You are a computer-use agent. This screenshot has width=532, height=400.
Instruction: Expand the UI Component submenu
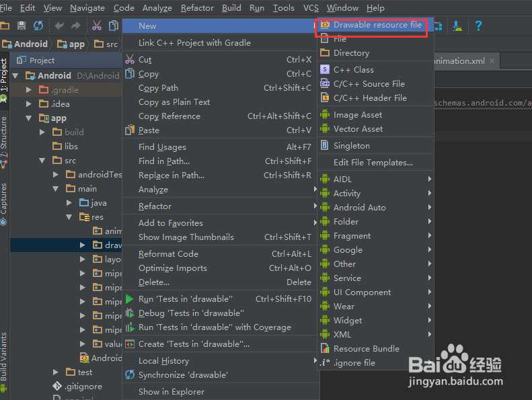point(375,292)
